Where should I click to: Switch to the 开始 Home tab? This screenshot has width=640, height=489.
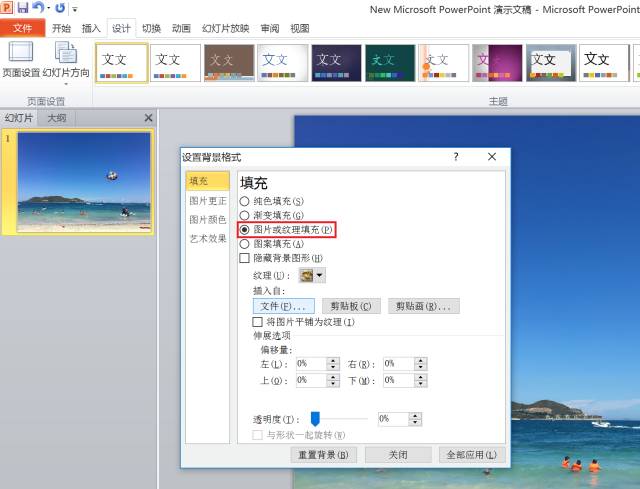pyautogui.click(x=61, y=28)
